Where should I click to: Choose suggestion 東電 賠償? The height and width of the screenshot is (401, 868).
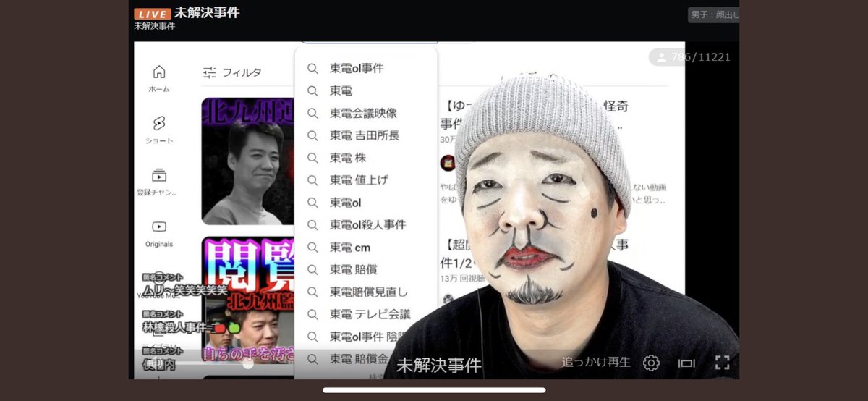point(353,270)
